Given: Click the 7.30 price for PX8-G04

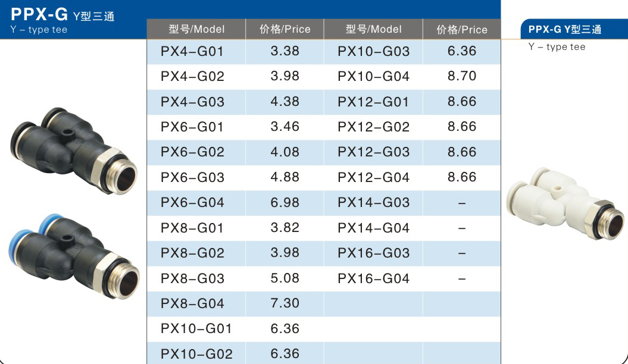Looking at the screenshot, I should (x=285, y=303).
